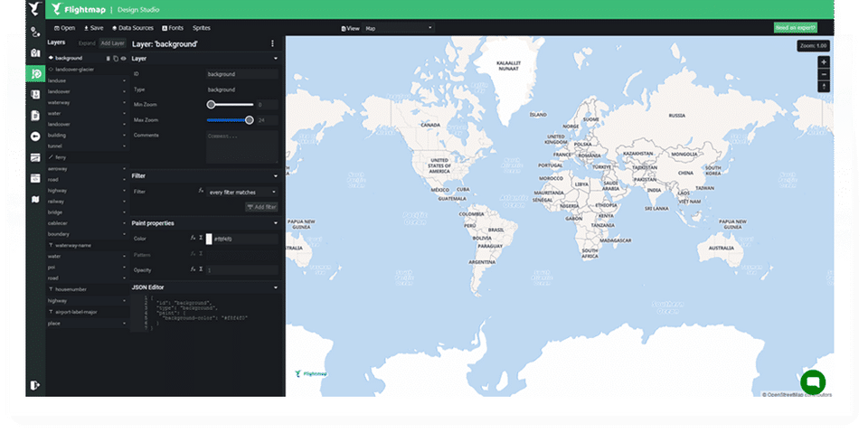Select the ferry layer
The width and height of the screenshot is (868, 433).
(x=87, y=157)
